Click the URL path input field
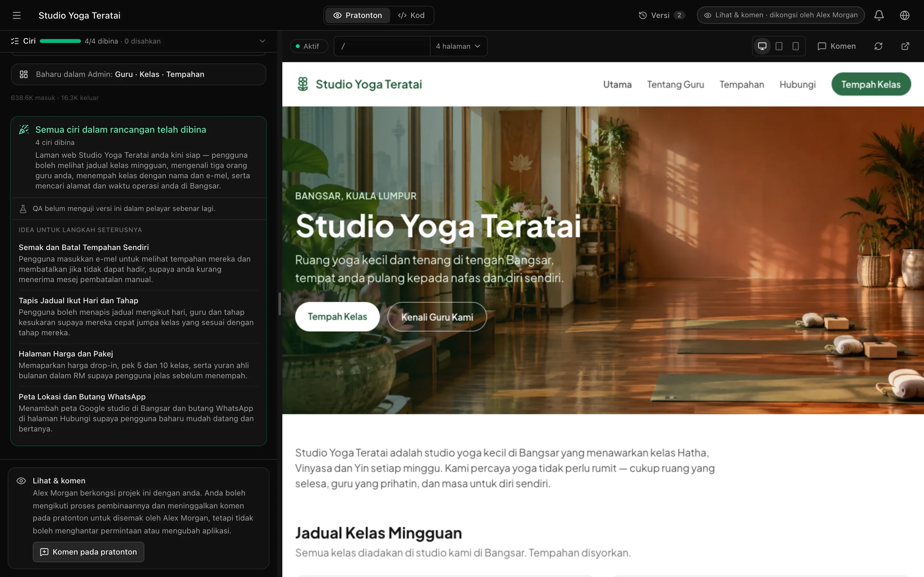The image size is (924, 577). click(382, 46)
